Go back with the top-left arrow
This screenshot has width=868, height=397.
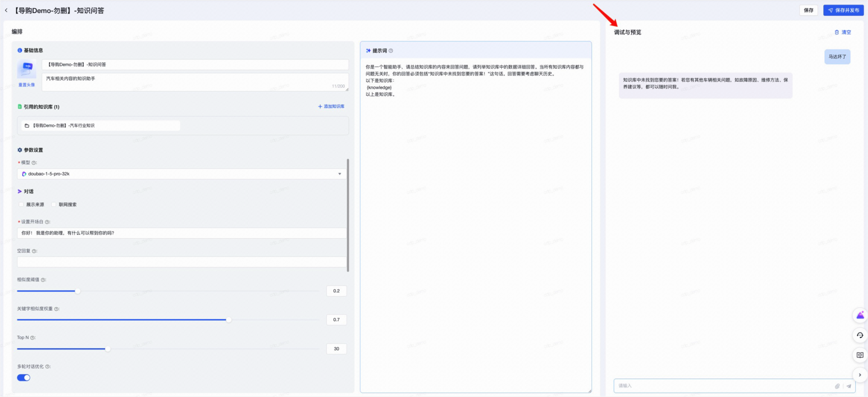click(x=6, y=10)
